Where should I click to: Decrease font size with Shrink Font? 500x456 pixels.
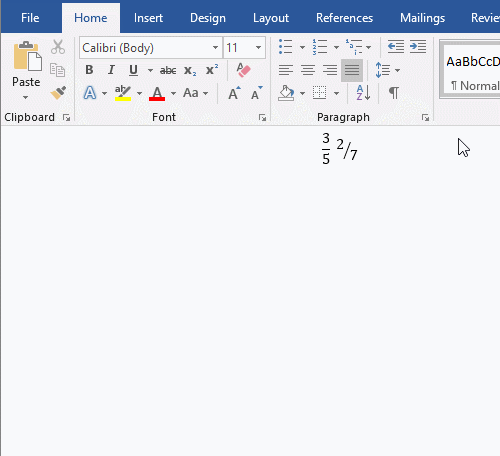[x=257, y=93]
